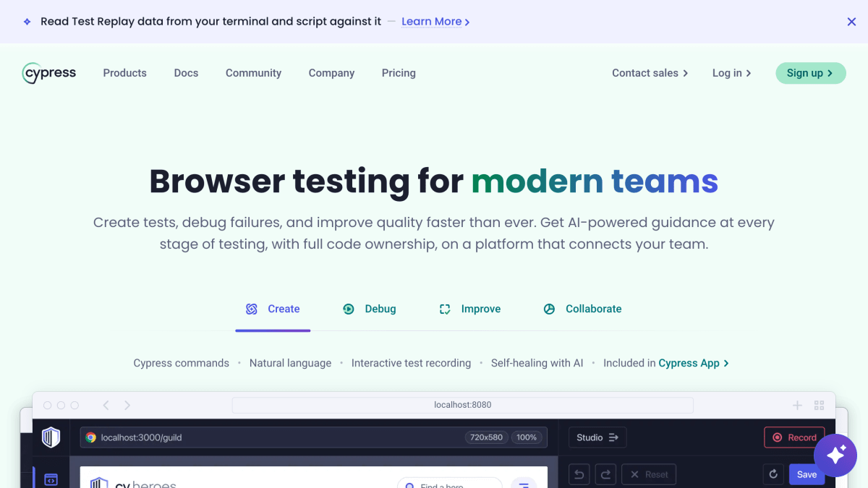The width and height of the screenshot is (868, 488).
Task: Click the undo arrow in Studio toolbar
Action: pyautogui.click(x=579, y=474)
